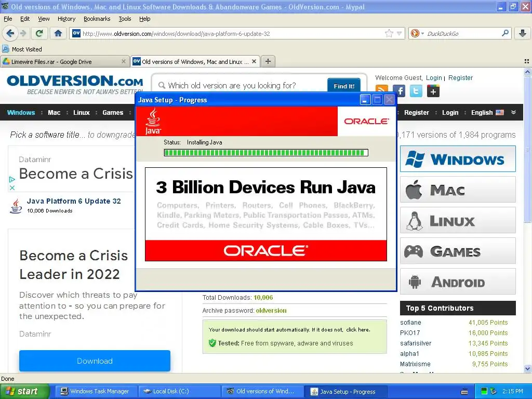Expand the chevron next to English language
The width and height of the screenshot is (532, 399).
513,112
